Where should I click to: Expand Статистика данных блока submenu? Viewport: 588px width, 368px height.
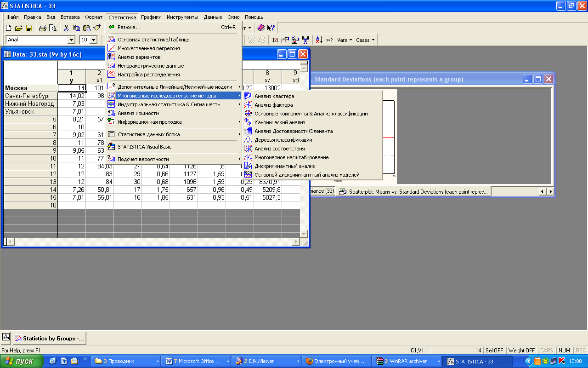click(x=174, y=134)
